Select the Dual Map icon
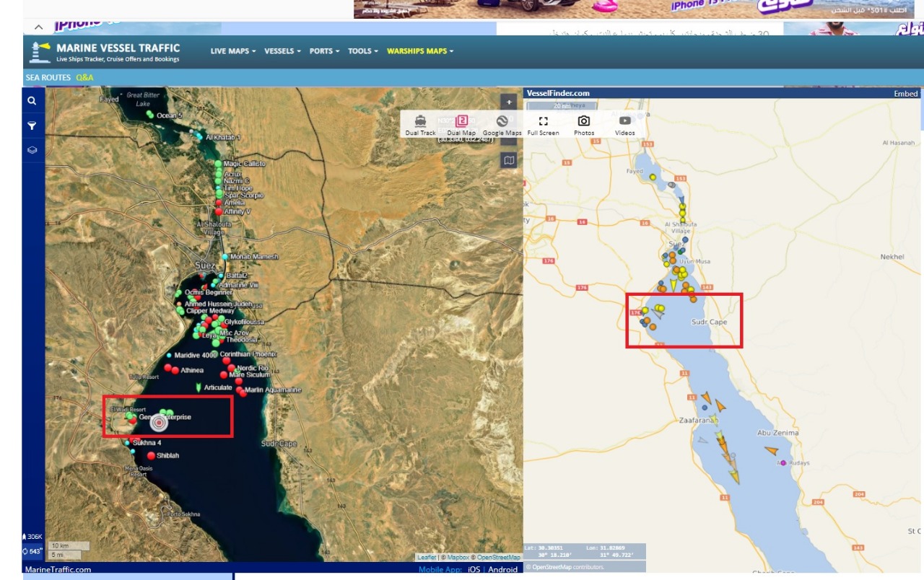 click(x=462, y=120)
